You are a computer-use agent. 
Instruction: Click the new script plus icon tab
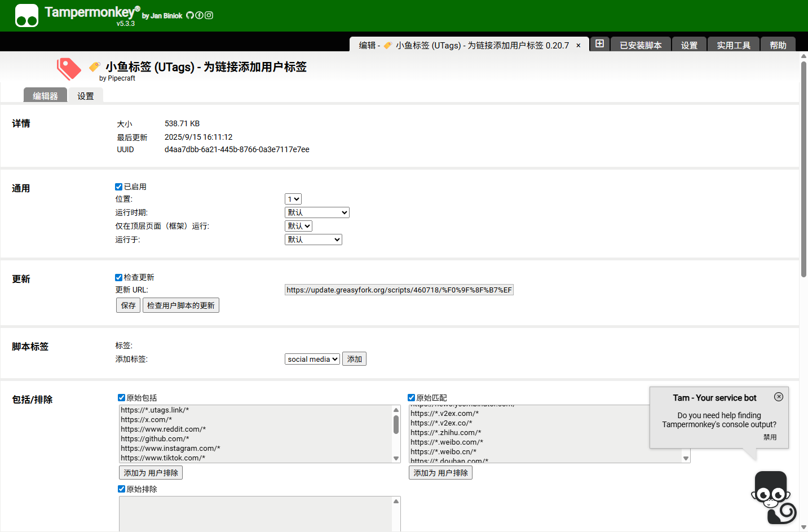pyautogui.click(x=600, y=44)
